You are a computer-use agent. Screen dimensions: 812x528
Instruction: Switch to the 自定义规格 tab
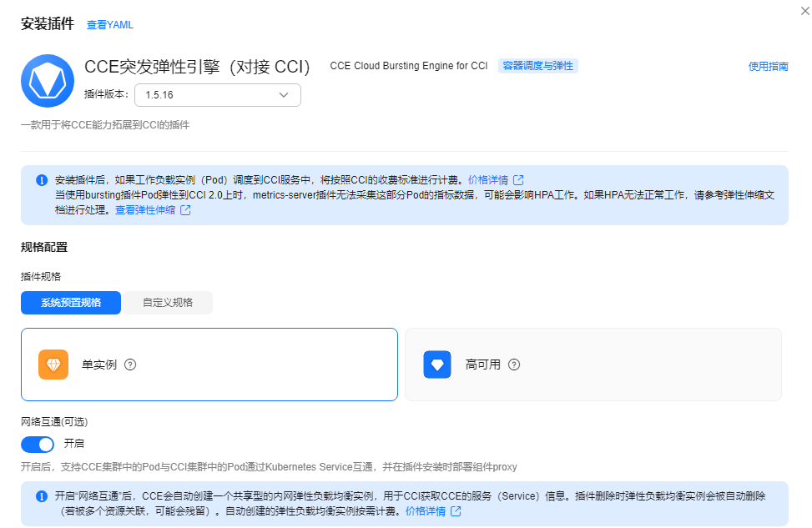[x=168, y=303]
